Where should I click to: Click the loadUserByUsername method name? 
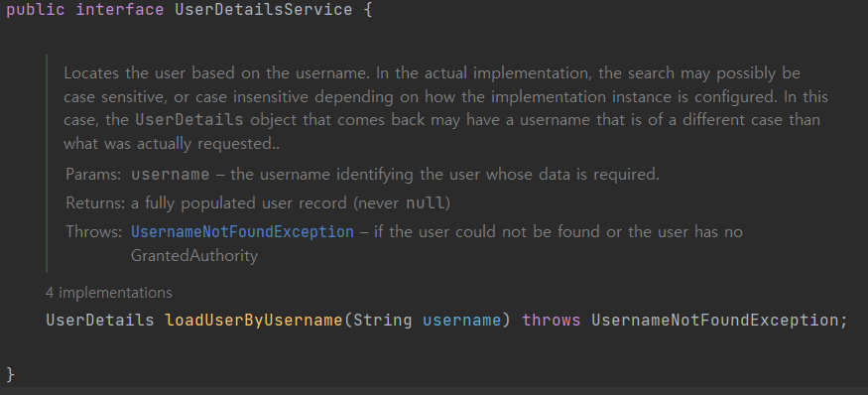point(254,321)
